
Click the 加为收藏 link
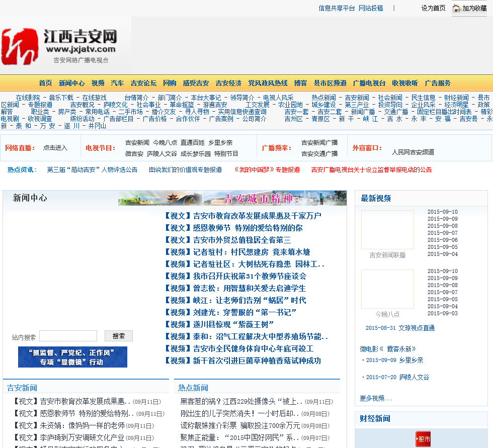click(474, 8)
